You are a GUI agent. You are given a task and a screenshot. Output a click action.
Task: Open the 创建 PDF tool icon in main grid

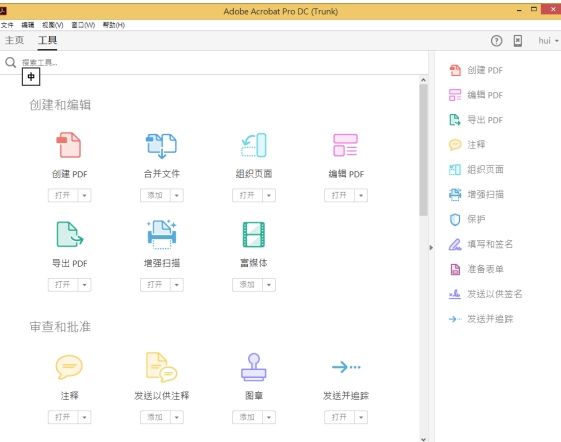pos(69,145)
